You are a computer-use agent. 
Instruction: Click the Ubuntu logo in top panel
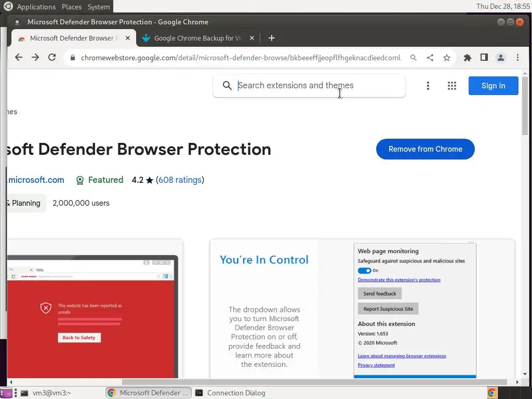(8, 6)
